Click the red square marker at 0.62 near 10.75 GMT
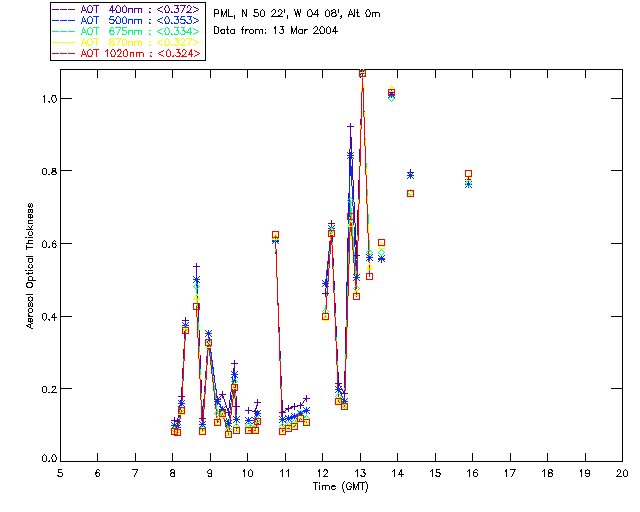 click(x=276, y=235)
